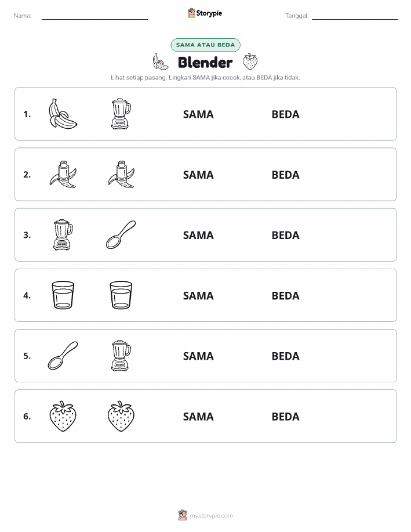Viewport: 411px width, 532px height.
Task: Click the blender icon in row 3
Action: [x=63, y=235]
